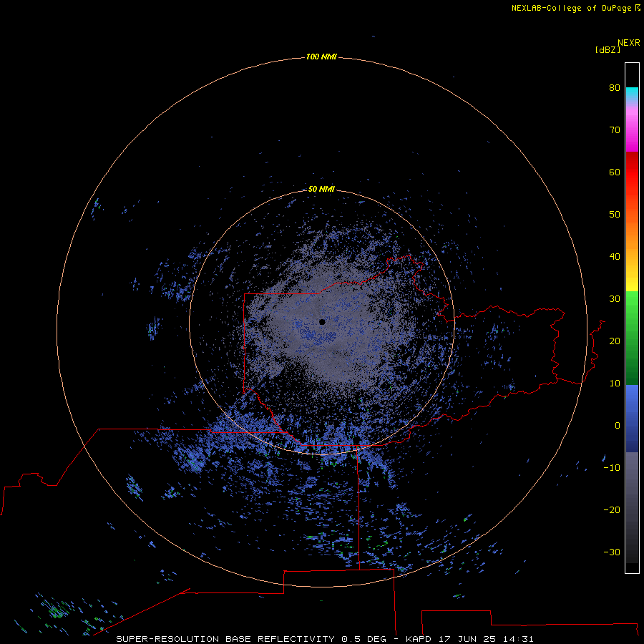Click the [dBZ] unit label
The width and height of the screenshot is (644, 644).
point(608,50)
